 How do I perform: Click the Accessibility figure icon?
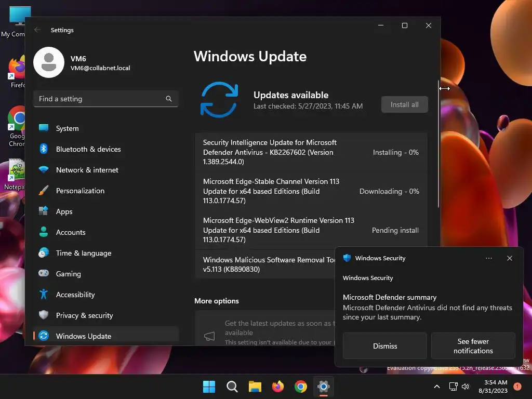(44, 294)
